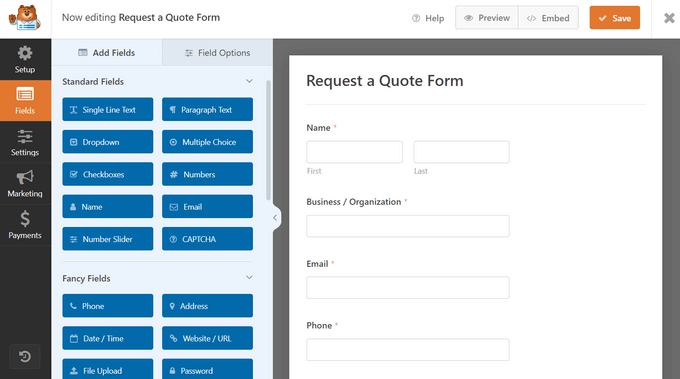Image resolution: width=680 pixels, height=379 pixels.
Task: Click the Phone input box in form
Action: point(408,350)
